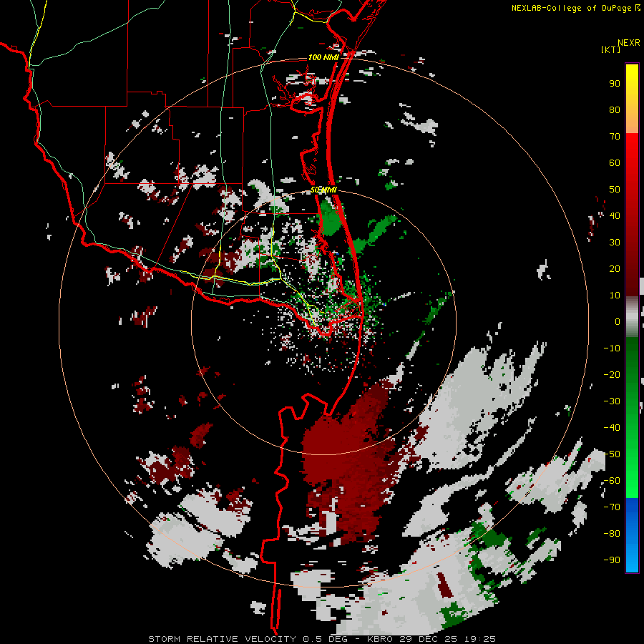Click the 50 NMI range ring label
Viewport: 644px width, 644px height.
pos(323,190)
